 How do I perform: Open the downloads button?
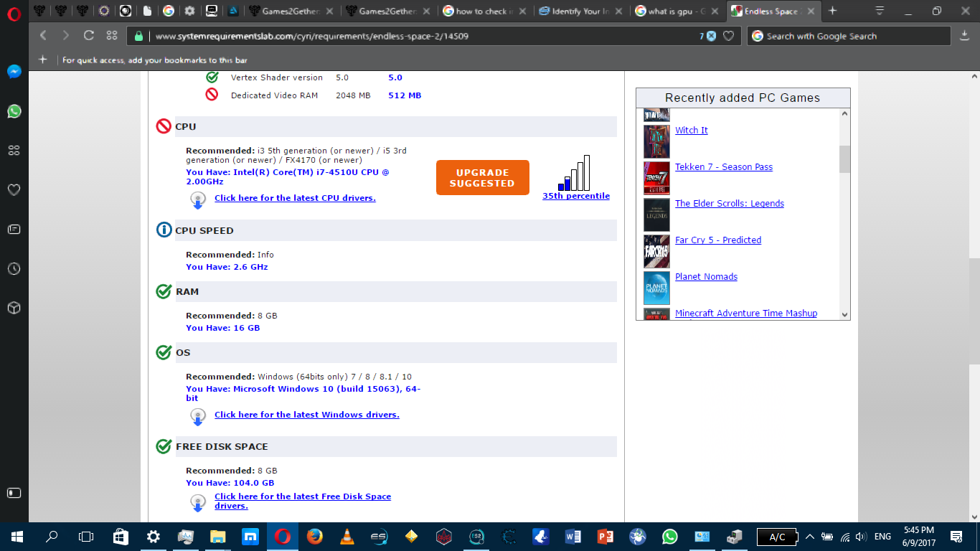click(x=965, y=36)
